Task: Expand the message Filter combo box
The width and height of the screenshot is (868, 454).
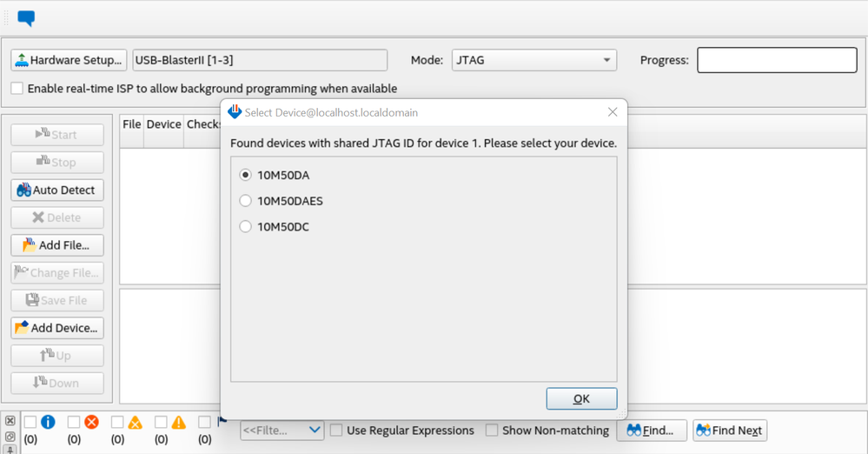Action: tap(315, 430)
